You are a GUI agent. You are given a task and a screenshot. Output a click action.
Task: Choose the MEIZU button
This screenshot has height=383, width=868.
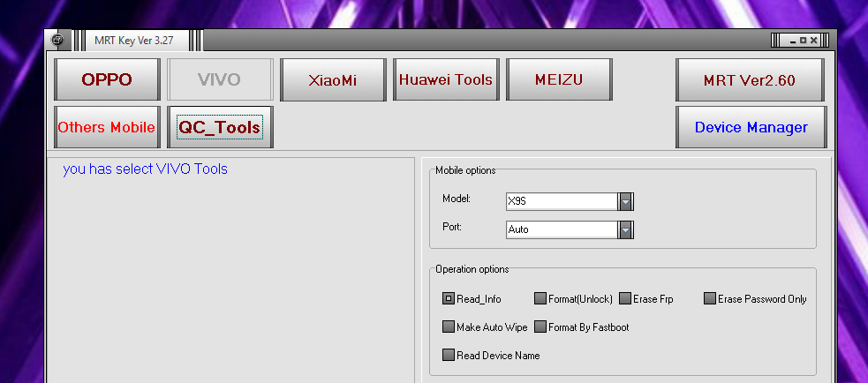559,79
